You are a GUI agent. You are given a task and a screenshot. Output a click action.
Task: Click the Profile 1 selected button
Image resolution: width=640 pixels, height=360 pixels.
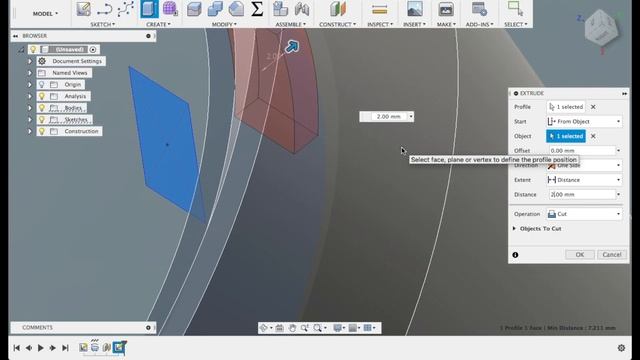click(x=566, y=107)
